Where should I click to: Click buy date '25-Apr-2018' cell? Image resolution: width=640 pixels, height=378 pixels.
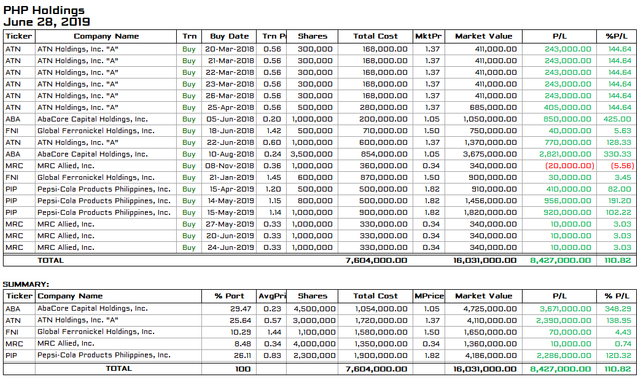point(229,108)
